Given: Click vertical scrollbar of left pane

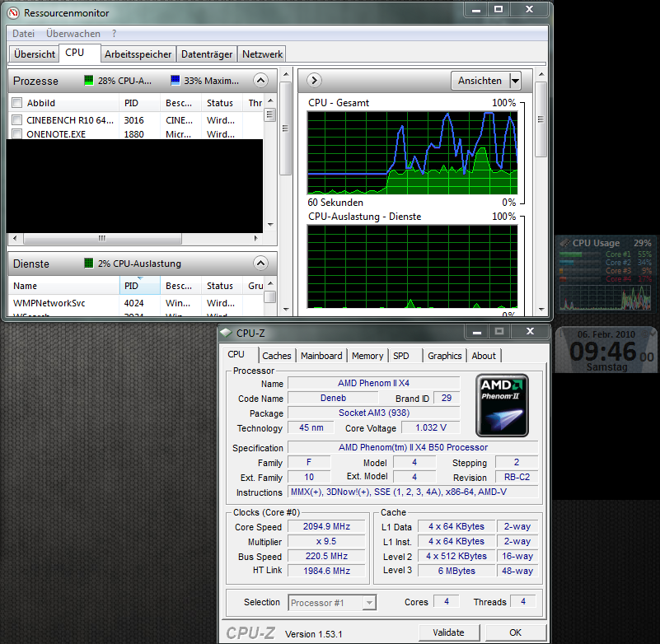Looking at the screenshot, I should (x=285, y=128).
